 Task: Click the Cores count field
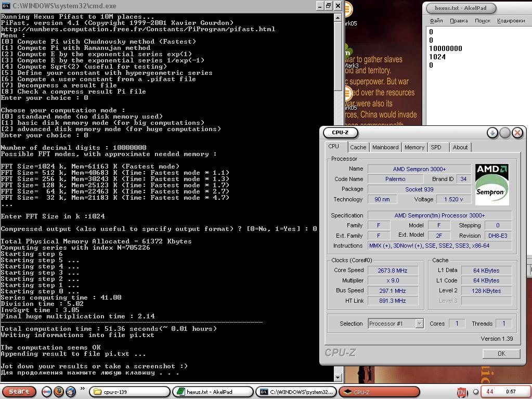click(457, 324)
